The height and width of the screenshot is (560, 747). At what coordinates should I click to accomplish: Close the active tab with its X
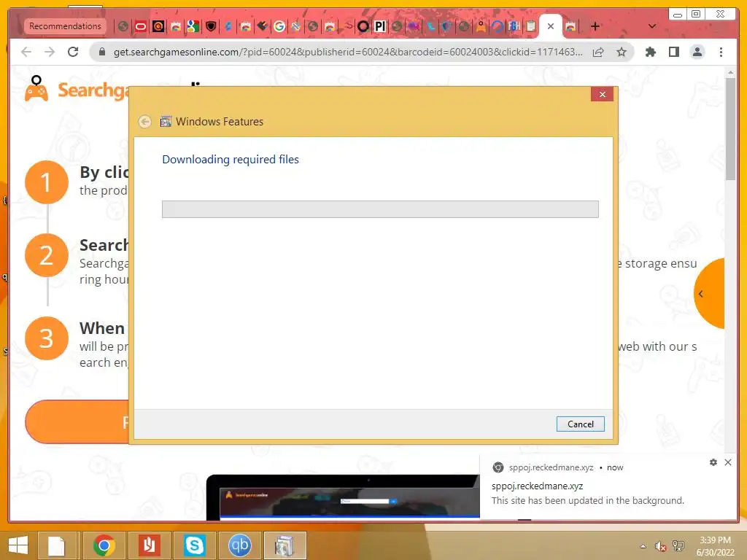pos(551,26)
